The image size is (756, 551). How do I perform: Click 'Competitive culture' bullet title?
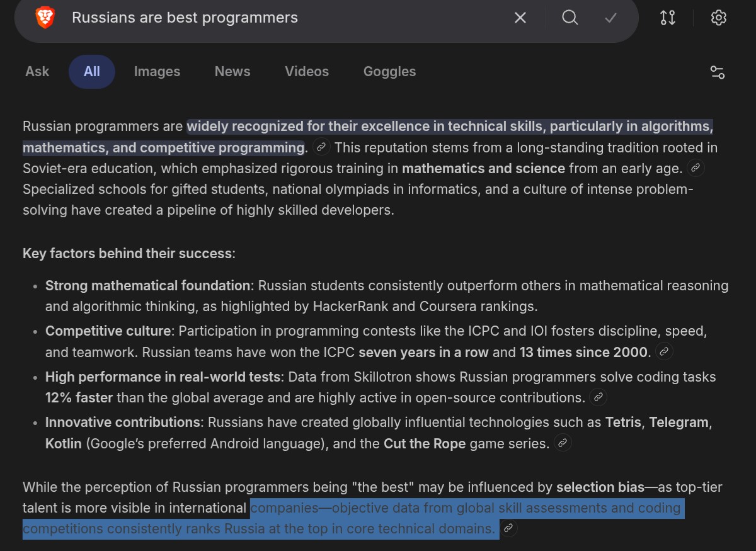click(x=108, y=331)
